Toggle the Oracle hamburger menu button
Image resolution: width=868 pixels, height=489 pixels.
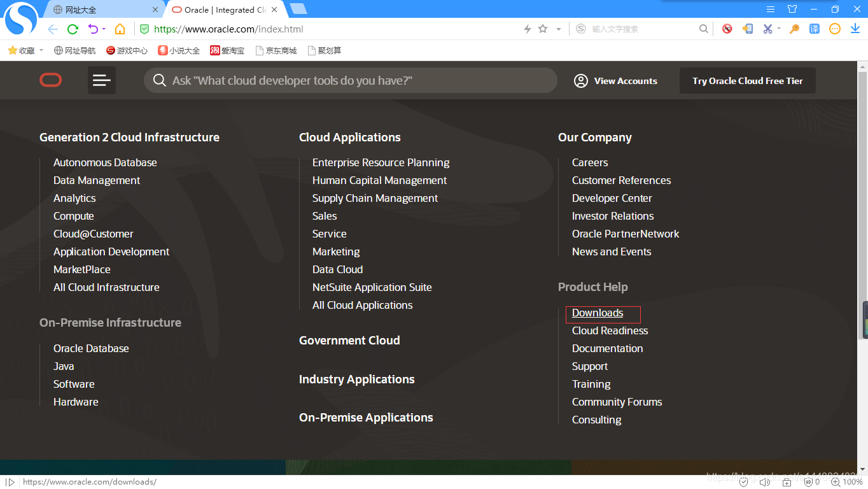(102, 80)
